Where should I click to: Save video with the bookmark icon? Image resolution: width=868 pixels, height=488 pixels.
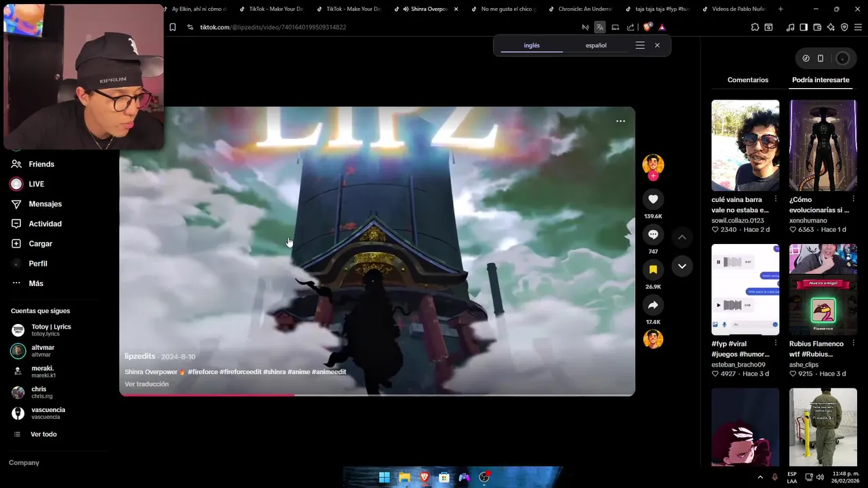(x=653, y=269)
